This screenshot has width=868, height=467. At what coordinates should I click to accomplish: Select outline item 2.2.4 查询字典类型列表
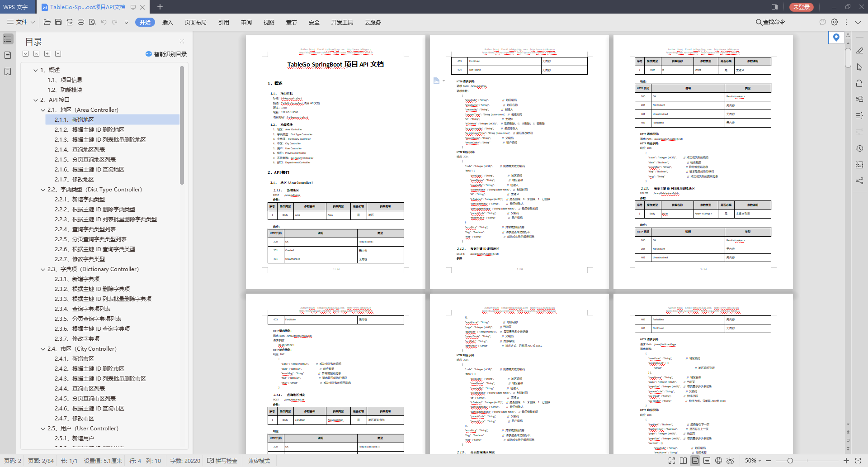85,229
